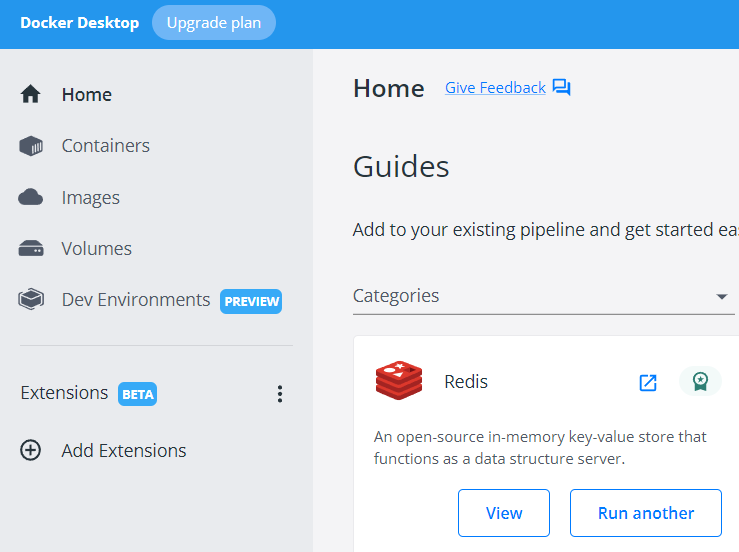Click the Containers box icon

click(x=31, y=146)
